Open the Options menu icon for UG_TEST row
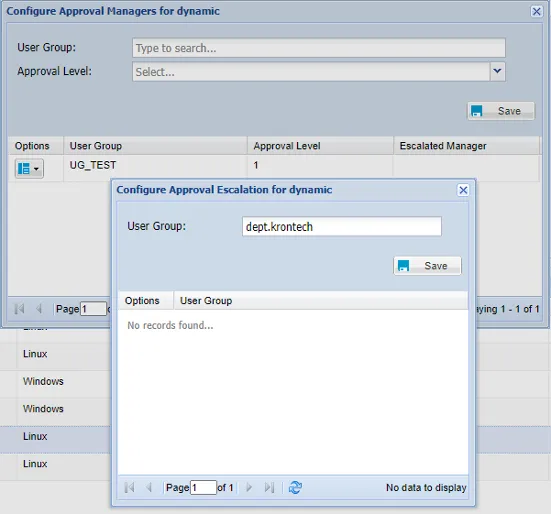552x514 pixels. tap(29, 168)
